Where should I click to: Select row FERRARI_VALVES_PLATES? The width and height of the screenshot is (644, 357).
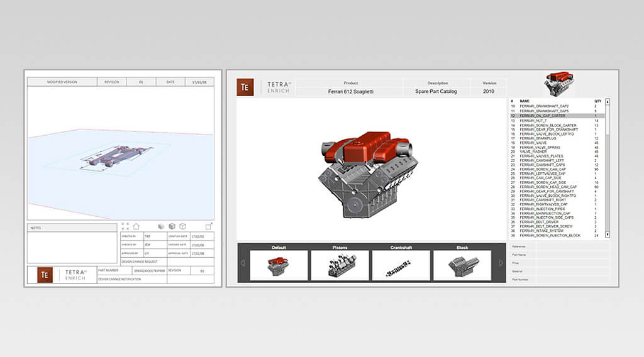[x=557, y=157]
